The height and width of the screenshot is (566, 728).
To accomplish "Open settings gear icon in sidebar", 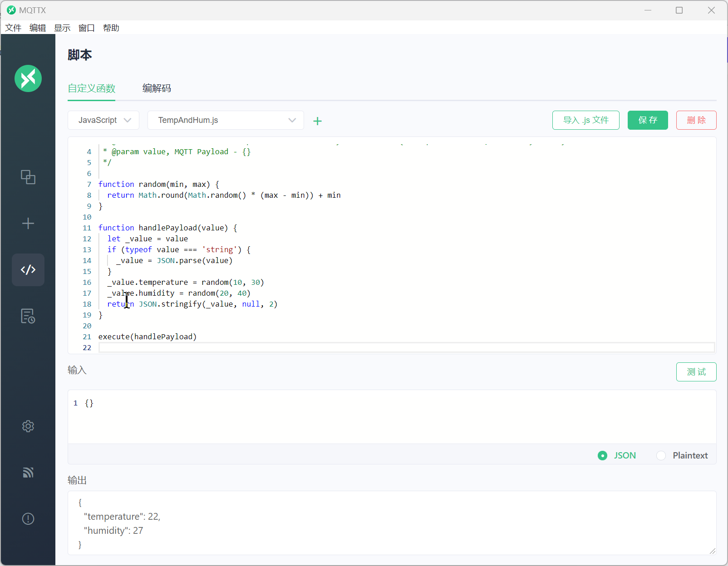I will (x=28, y=426).
